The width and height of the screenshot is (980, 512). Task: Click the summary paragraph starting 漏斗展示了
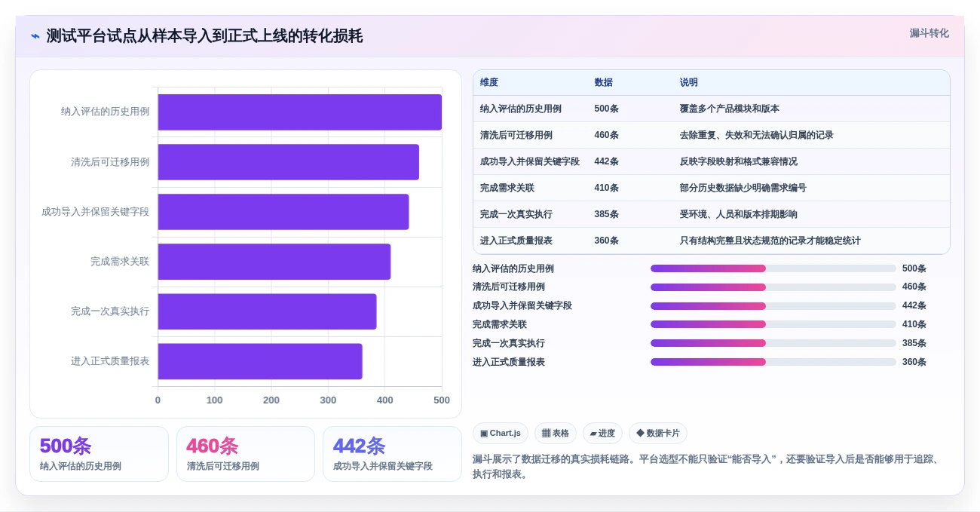pos(706,467)
